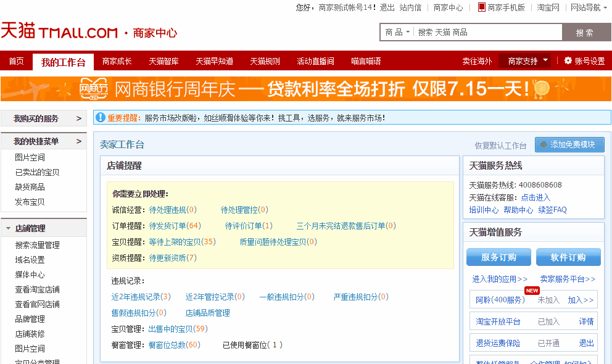This screenshot has width=612, height=364.
Task: Click 加入>> for 阿聆 service
Action: pyautogui.click(x=581, y=300)
